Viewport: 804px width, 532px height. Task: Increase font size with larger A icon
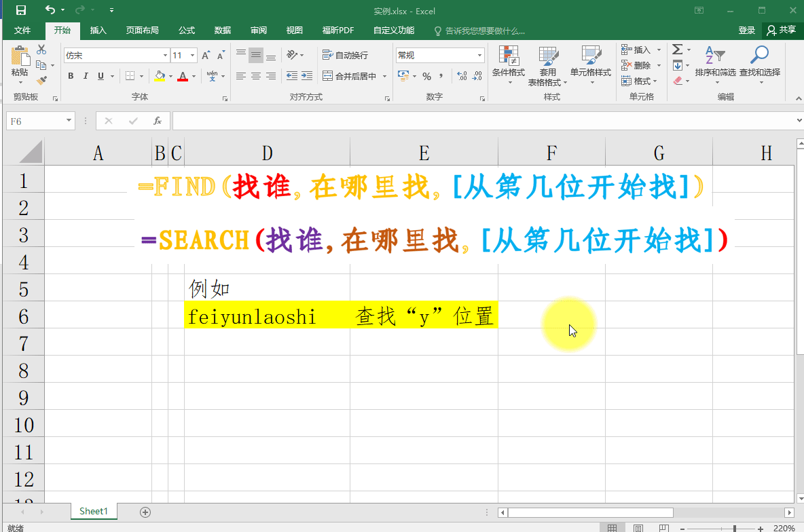206,56
